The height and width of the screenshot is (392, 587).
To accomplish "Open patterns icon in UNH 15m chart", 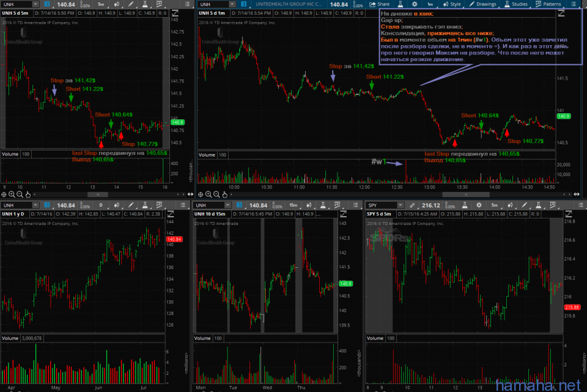I will pyautogui.click(x=338, y=205).
